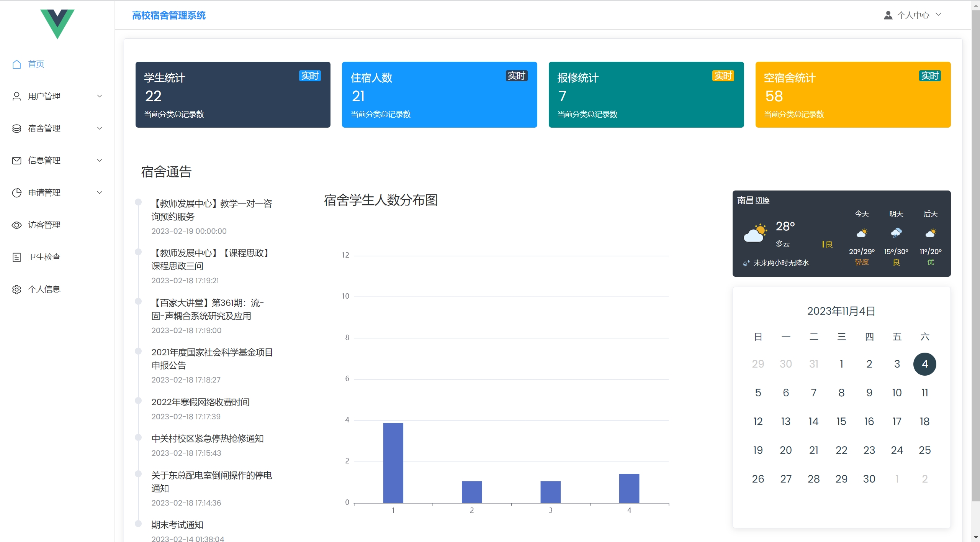Viewport: 980px width, 542px height.
Task: Click the home icon beside 首页
Action: coord(16,64)
